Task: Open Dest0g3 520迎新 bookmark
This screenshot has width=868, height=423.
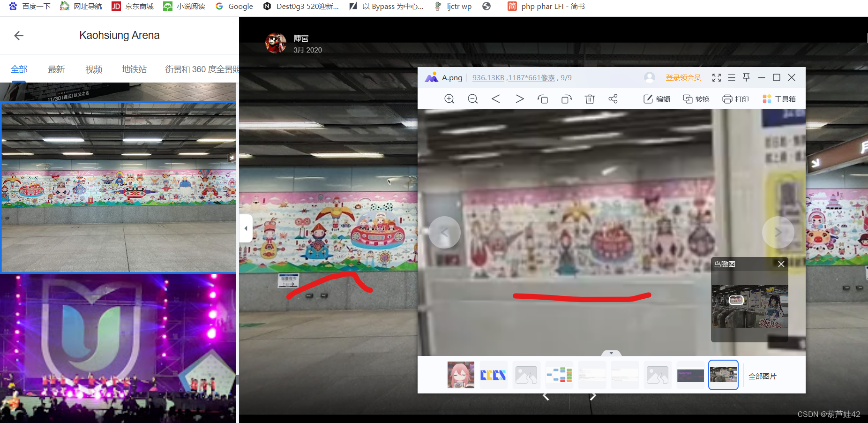Action: click(301, 7)
